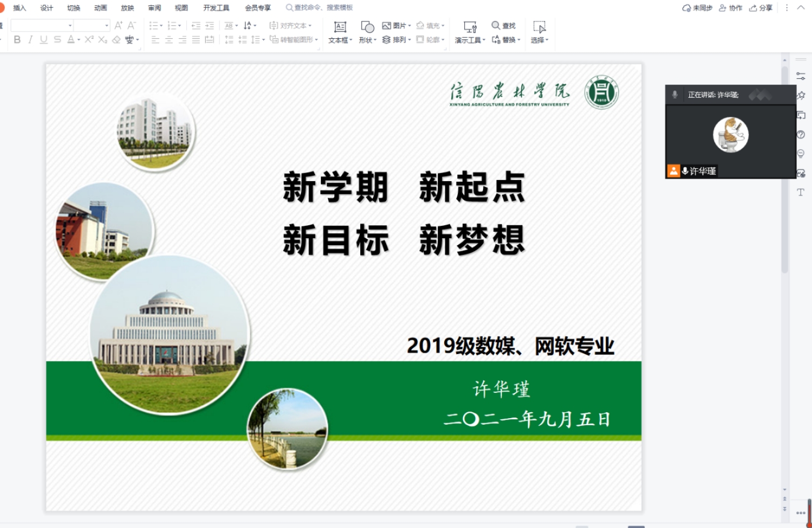The width and height of the screenshot is (812, 528).
Task: Click the help question mark sidebar icon
Action: click(x=801, y=135)
